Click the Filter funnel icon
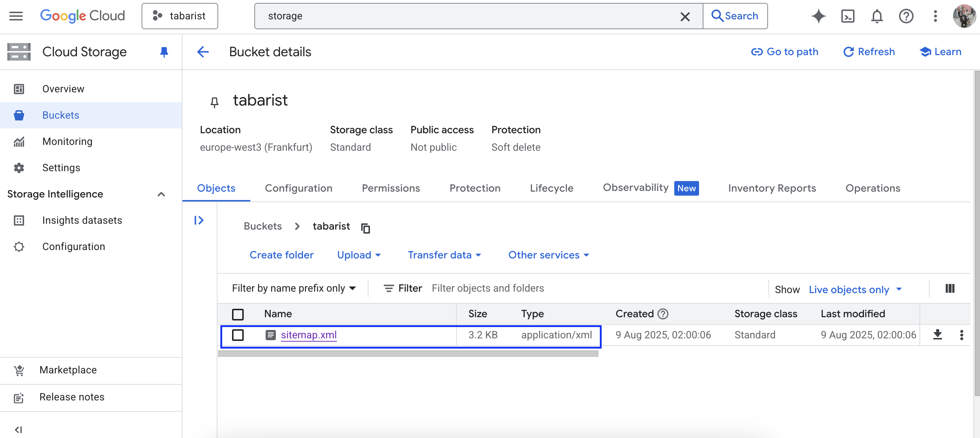Viewport: 980px width, 438px height. (x=389, y=288)
